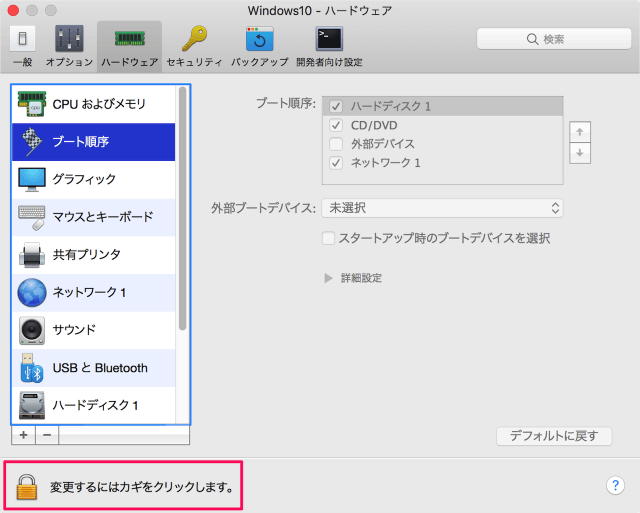640x513 pixels.
Task: Move boot item up with arrow button
Action: (579, 132)
